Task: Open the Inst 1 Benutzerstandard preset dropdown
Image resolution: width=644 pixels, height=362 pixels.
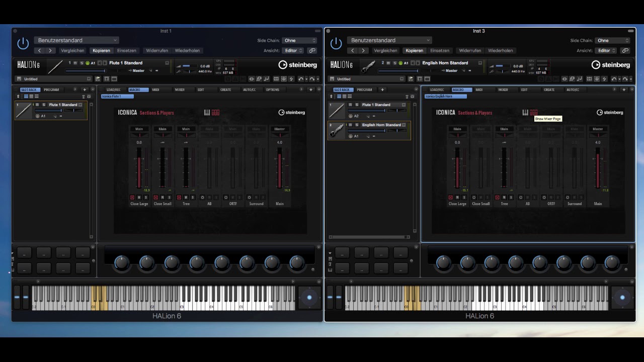Action: coord(77,40)
